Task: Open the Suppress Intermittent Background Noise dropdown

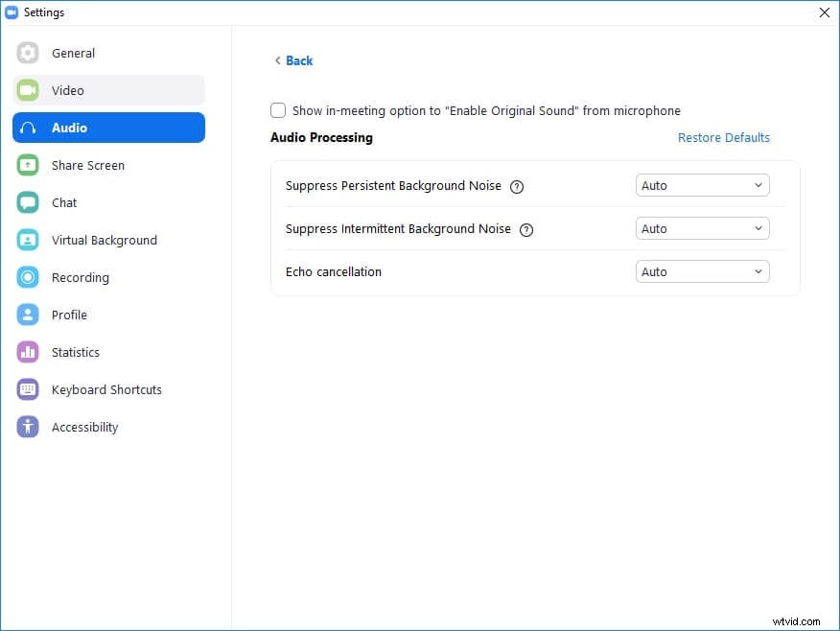Action: coord(702,228)
